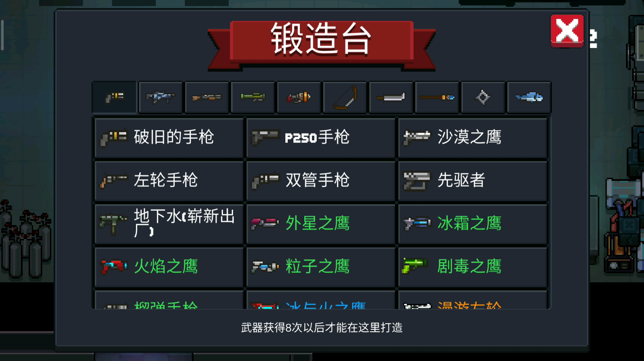The image size is (644, 361).
Task: Select the 双管手枪 entry
Action: coord(321,181)
